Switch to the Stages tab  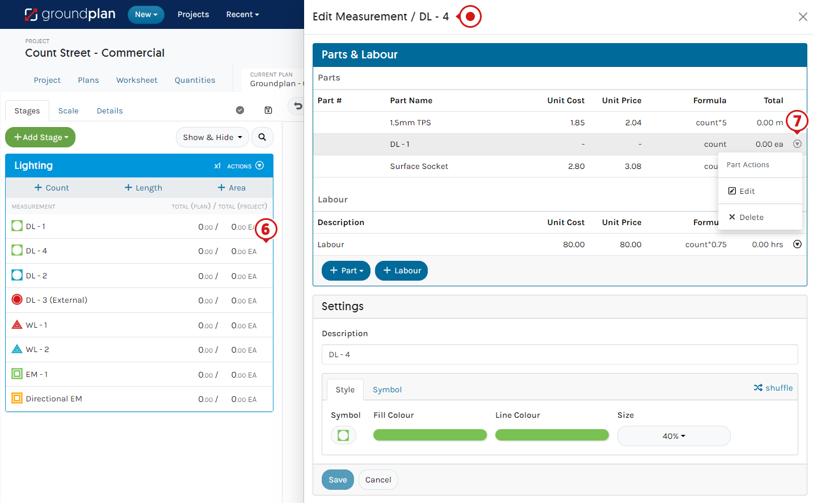pyautogui.click(x=27, y=111)
